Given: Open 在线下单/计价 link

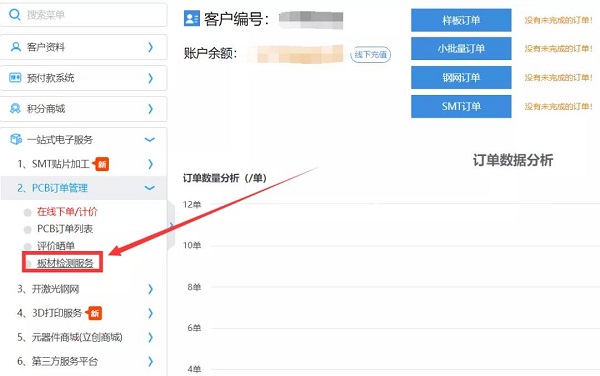Looking at the screenshot, I should (x=67, y=212).
